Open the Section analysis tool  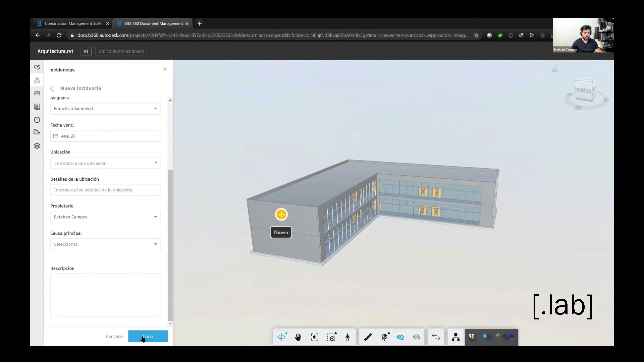click(384, 337)
